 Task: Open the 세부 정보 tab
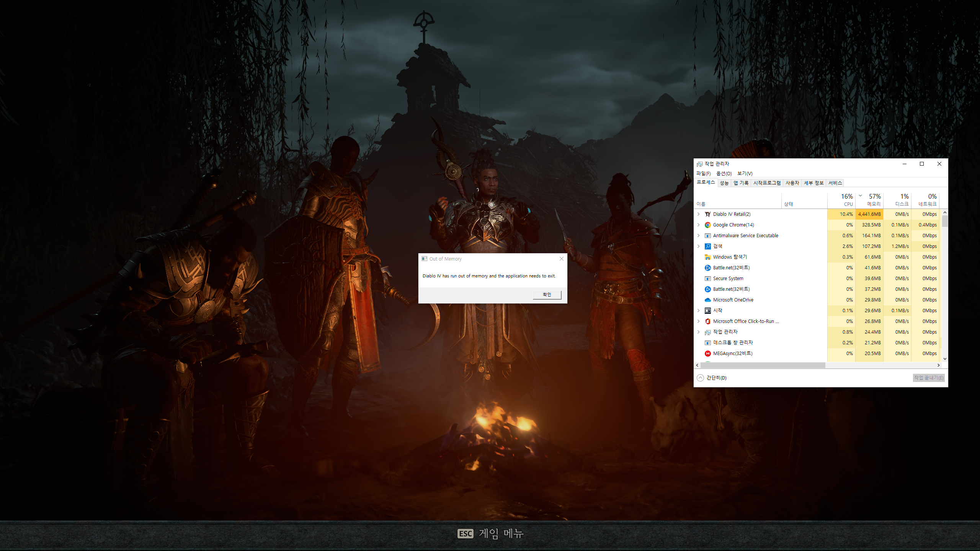pos(813,183)
